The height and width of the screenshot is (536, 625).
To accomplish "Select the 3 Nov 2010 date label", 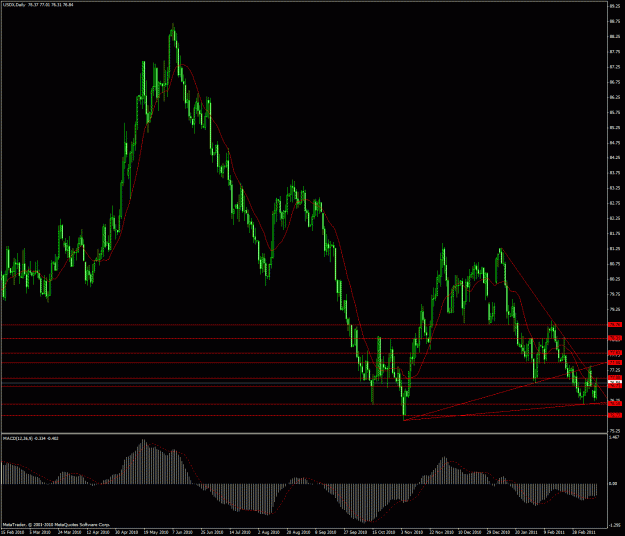I will (412, 532).
